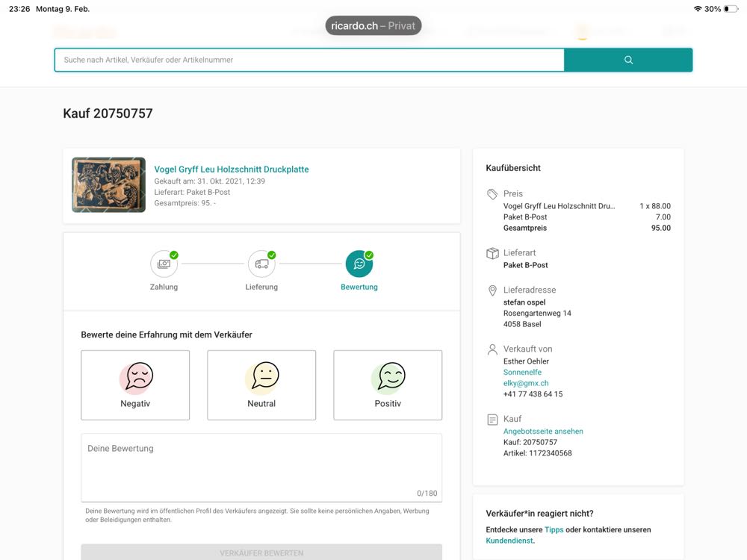Viewport: 747px width, 560px height.
Task: Open Angebotsseite ansehen link
Action: (543, 431)
